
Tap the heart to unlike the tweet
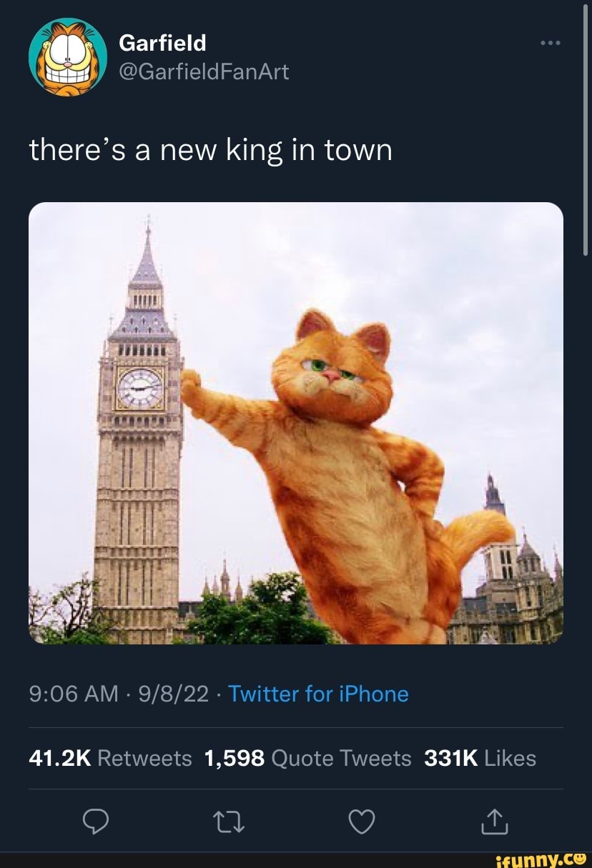pyautogui.click(x=362, y=821)
